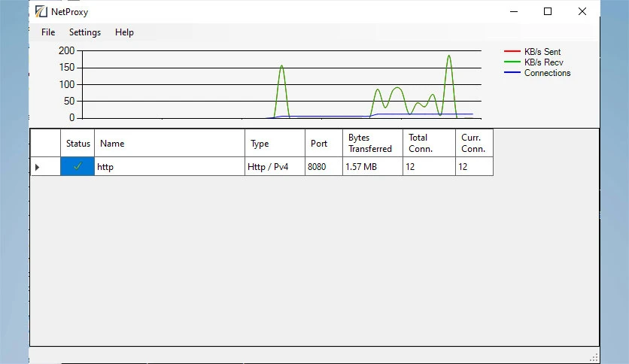
Task: Click the 'KB/s Recv' legend label
Action: [543, 62]
